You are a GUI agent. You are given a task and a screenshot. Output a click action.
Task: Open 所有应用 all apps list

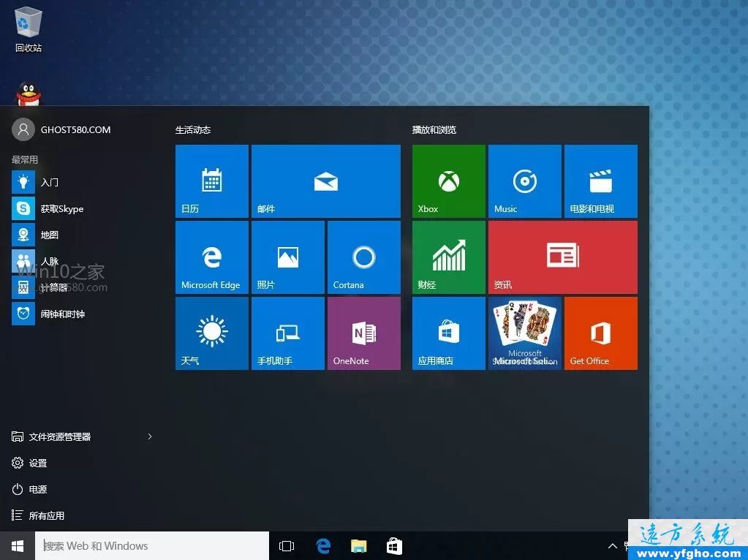coord(46,515)
